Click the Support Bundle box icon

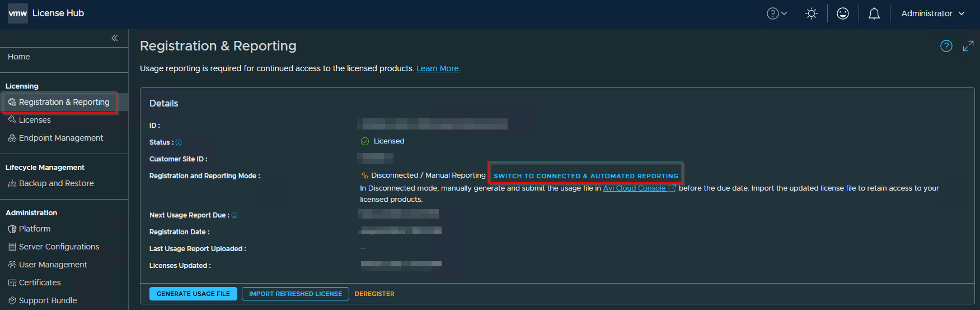(x=12, y=300)
